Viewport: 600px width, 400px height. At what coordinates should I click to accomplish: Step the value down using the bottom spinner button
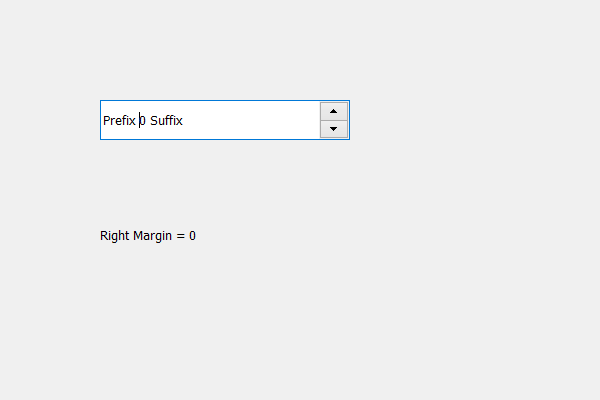tap(334, 129)
